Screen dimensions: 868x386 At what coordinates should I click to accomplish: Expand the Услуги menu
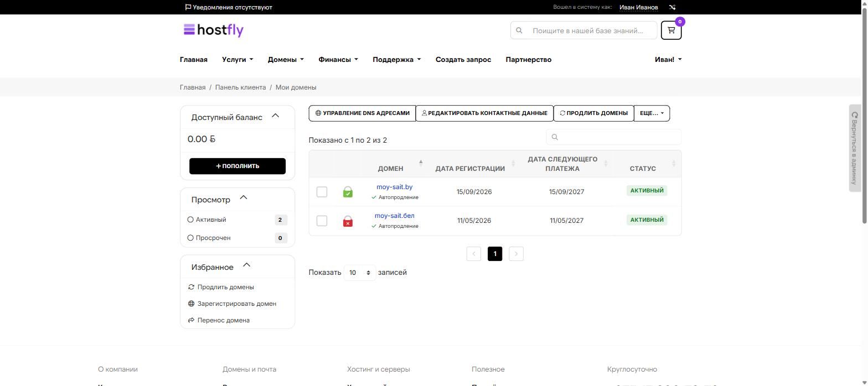click(x=237, y=60)
